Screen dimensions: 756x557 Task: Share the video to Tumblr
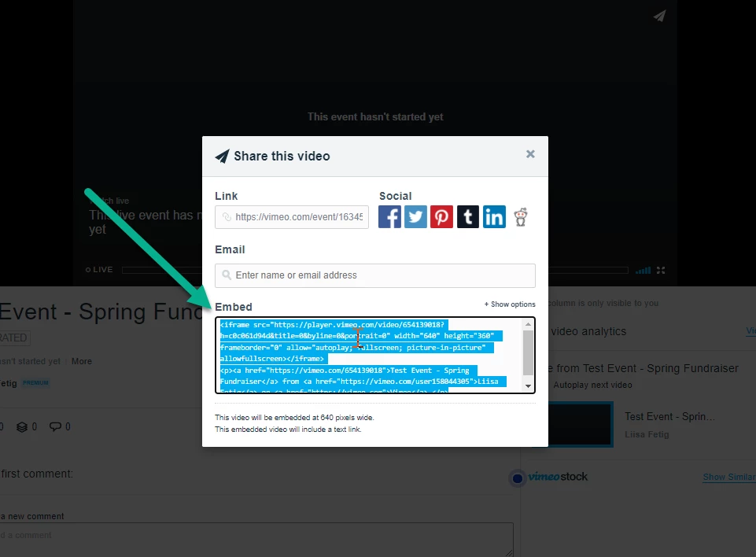467,216
